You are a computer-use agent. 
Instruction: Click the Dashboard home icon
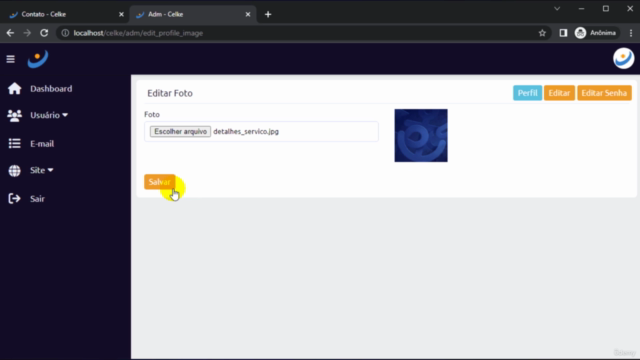pyautogui.click(x=14, y=89)
